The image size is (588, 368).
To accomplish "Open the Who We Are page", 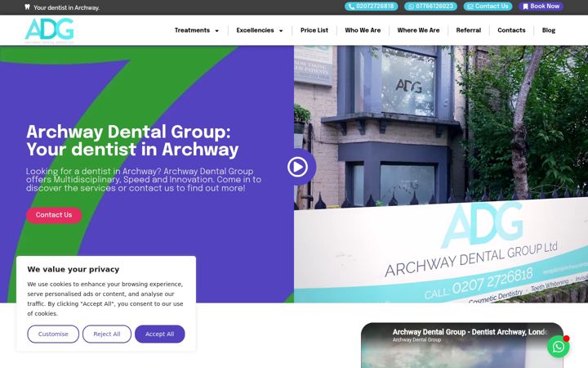I will (363, 30).
